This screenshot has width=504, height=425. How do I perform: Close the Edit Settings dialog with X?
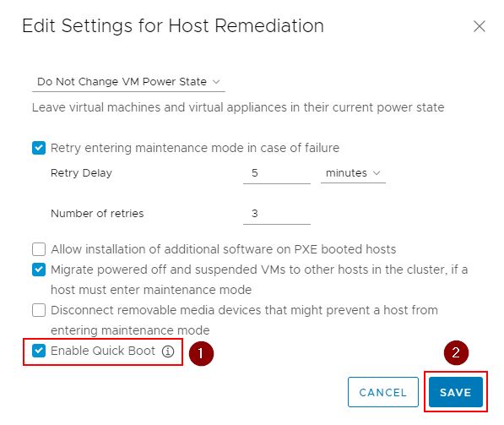(479, 26)
